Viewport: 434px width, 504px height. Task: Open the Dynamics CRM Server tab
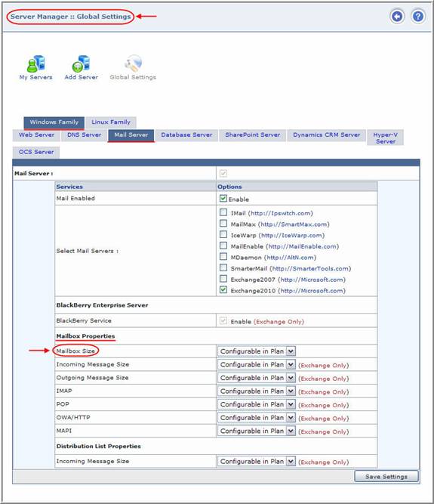coord(327,135)
